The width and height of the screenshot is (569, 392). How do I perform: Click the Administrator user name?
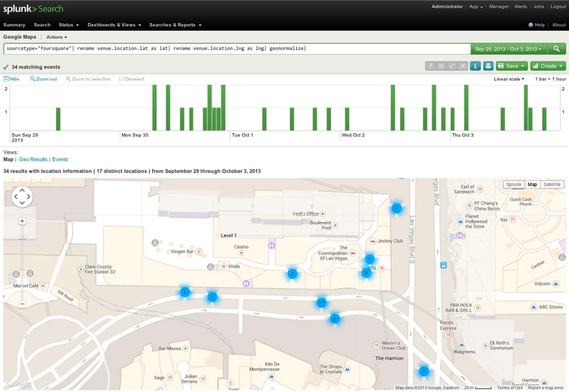coord(447,7)
